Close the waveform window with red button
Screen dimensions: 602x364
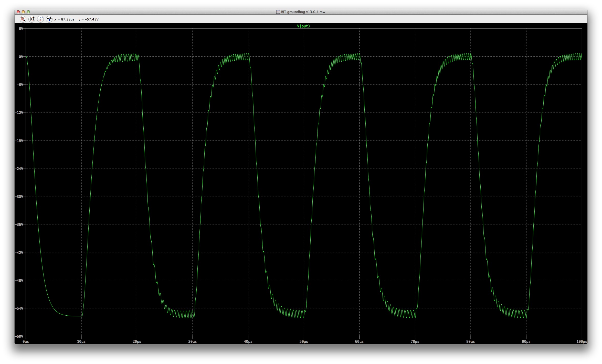[18, 12]
